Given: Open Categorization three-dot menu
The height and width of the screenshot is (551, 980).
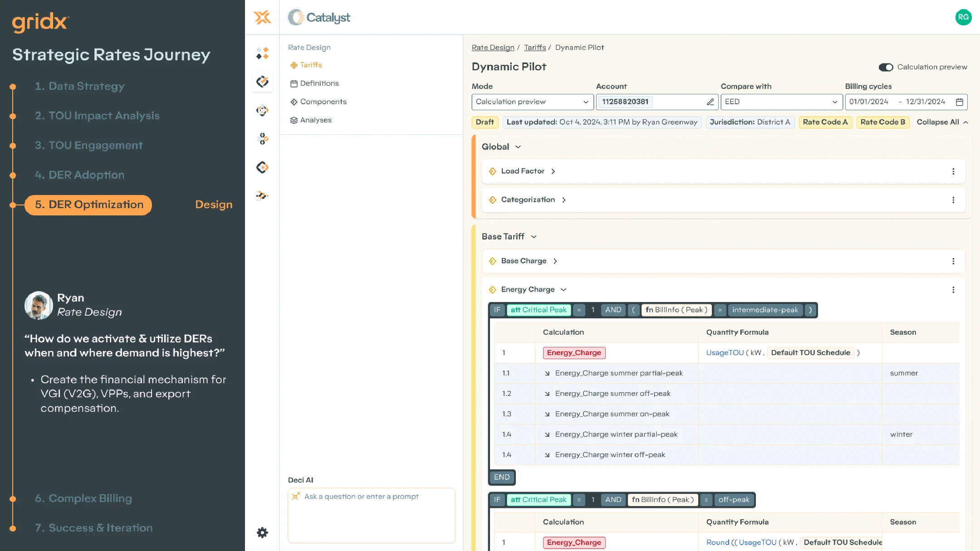Looking at the screenshot, I should (x=953, y=200).
